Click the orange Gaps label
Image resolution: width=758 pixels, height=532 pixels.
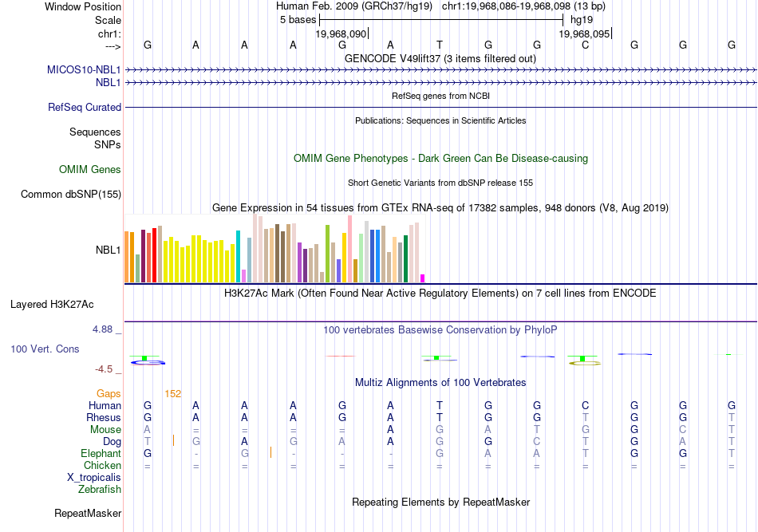[x=109, y=394]
